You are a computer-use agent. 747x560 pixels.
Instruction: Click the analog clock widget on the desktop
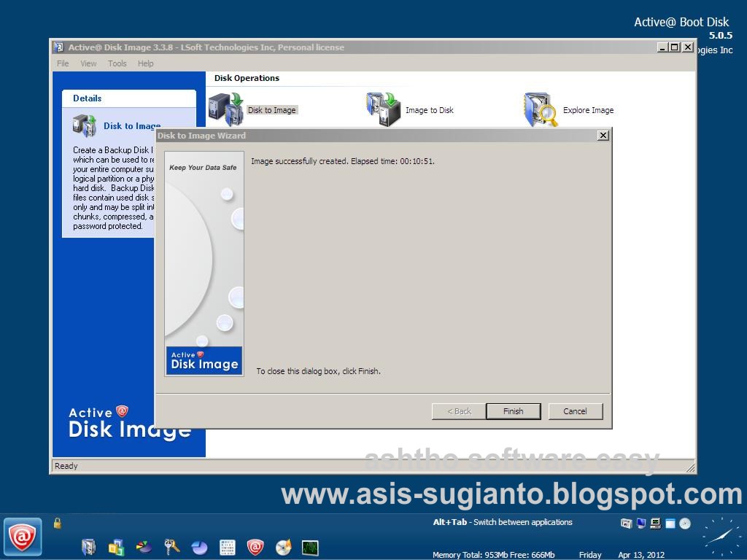pyautogui.click(x=721, y=537)
